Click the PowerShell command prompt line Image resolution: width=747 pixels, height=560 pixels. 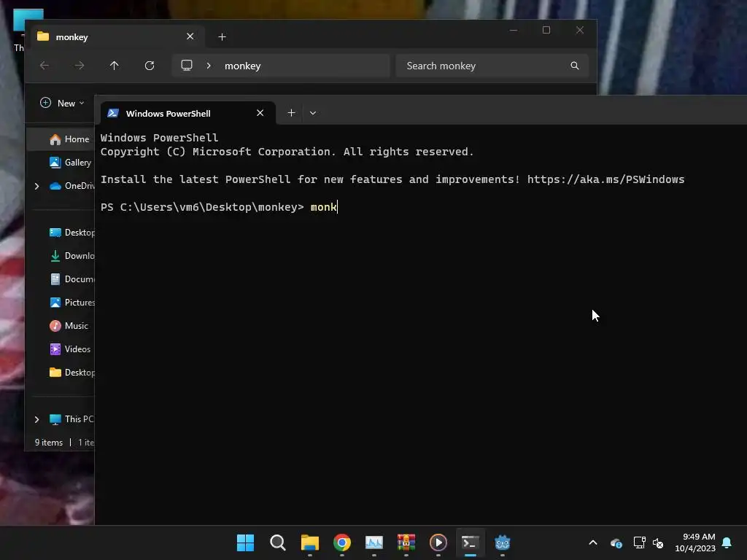click(219, 207)
